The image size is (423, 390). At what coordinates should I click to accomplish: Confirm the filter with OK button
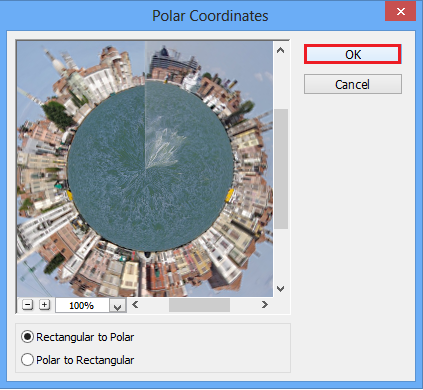click(x=353, y=54)
